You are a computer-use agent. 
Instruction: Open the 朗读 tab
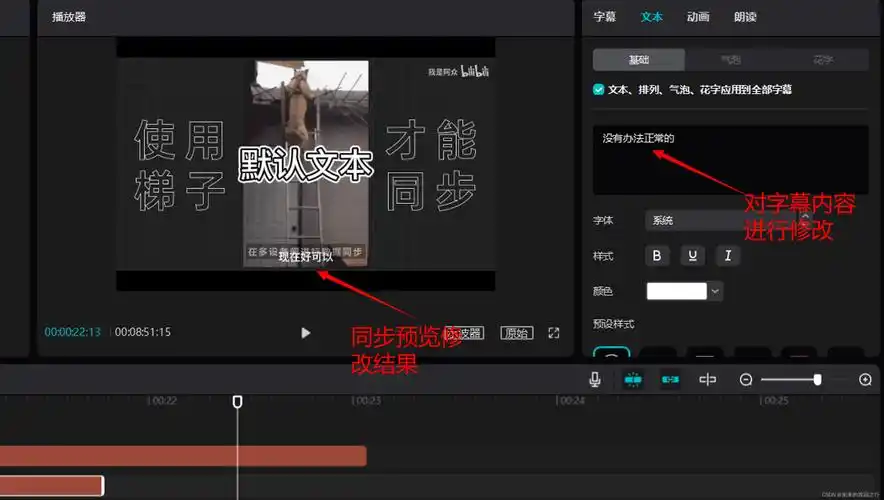point(745,17)
